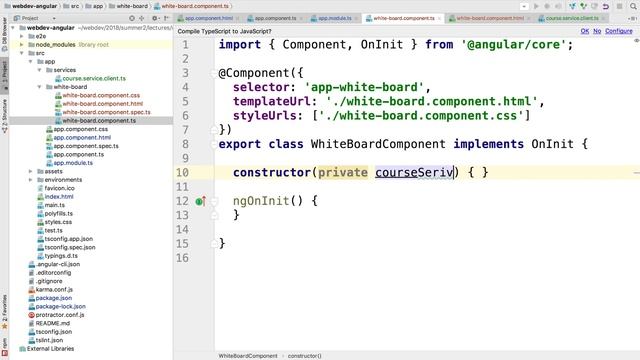Viewport: 640px width, 360px height.
Task: Click the collapse all icon in Project panel
Action: pyautogui.click(x=142, y=18)
